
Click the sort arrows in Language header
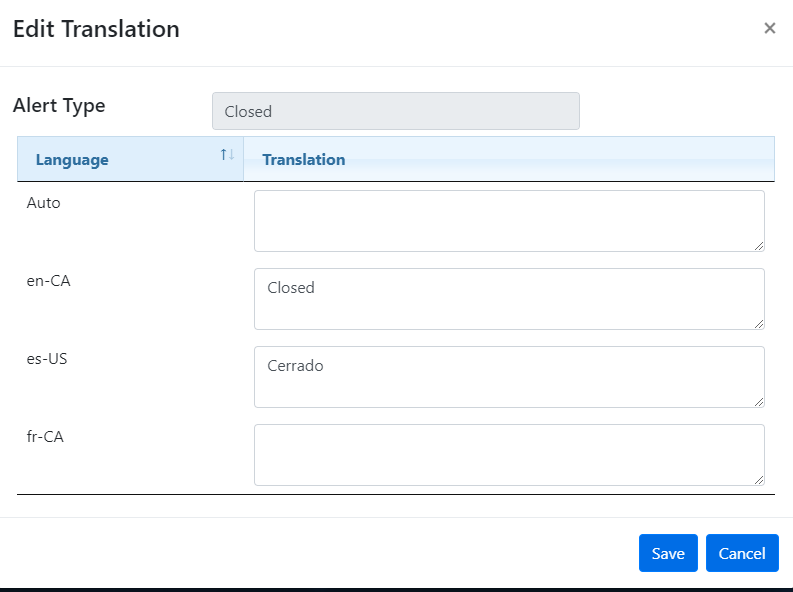(227, 155)
